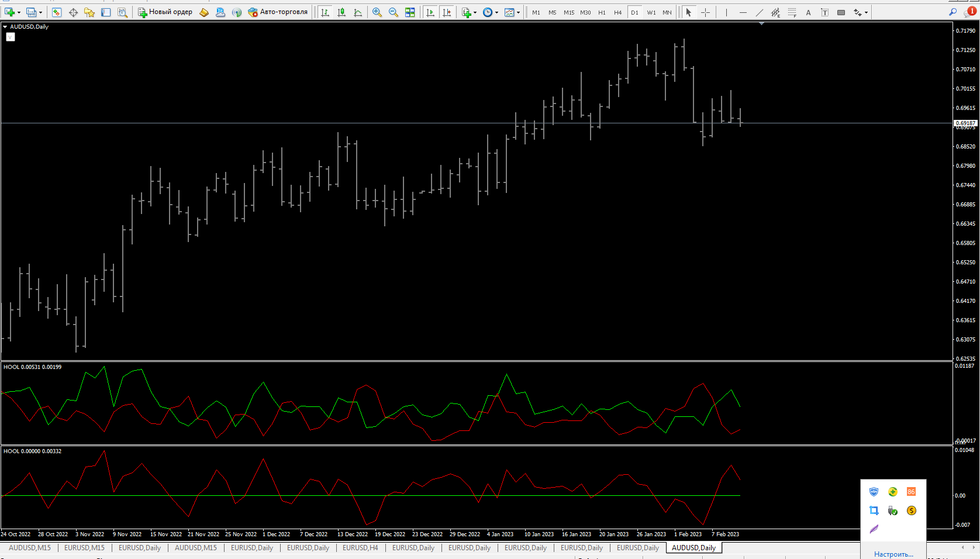This screenshot has height=559, width=980.
Task: Open MetaEditor via the yellow book icon
Action: tap(204, 12)
